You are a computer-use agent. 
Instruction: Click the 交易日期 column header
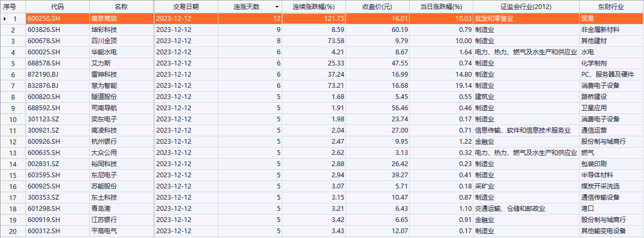click(x=186, y=7)
